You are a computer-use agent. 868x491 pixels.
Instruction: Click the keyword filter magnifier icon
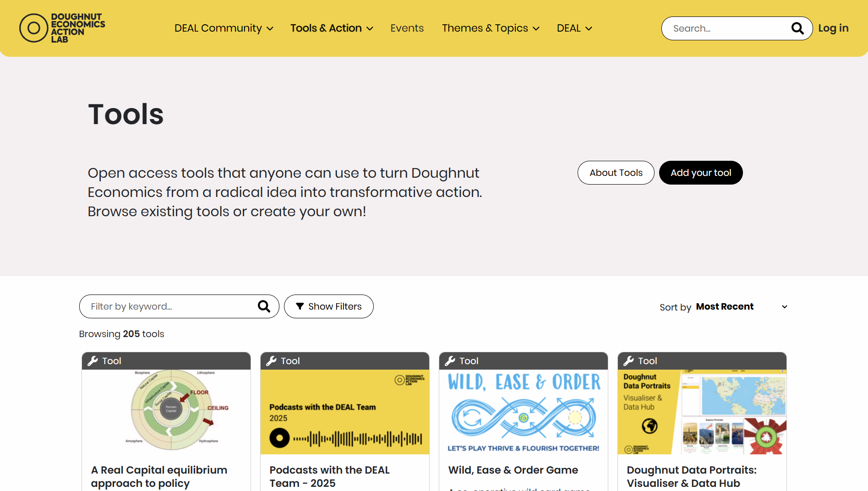click(264, 306)
